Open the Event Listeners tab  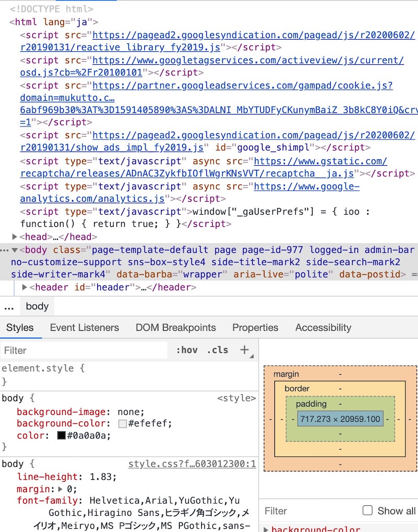tap(85, 328)
